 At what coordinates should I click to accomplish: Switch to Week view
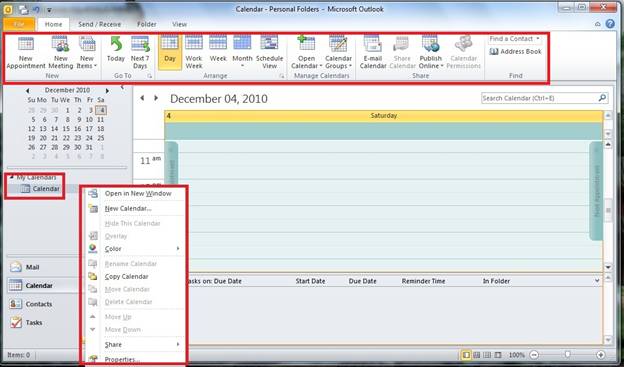point(218,50)
